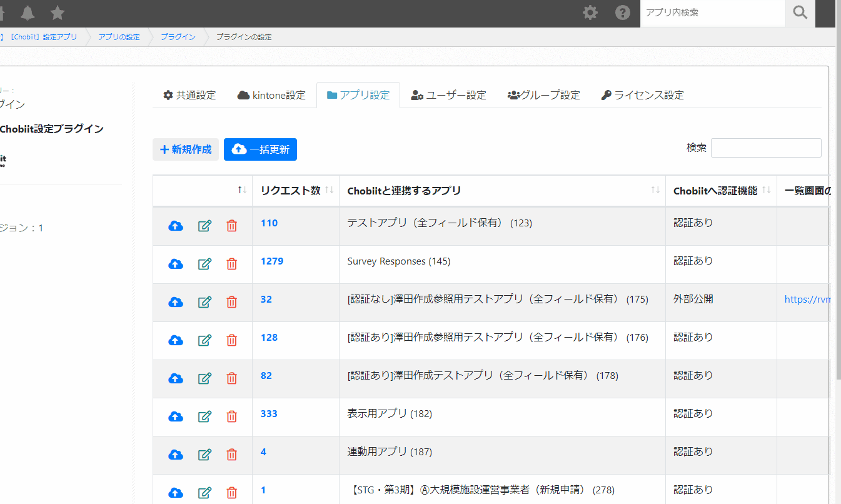Switch to 共通設定 tab
Image resolution: width=841 pixels, height=504 pixels.
pos(189,95)
